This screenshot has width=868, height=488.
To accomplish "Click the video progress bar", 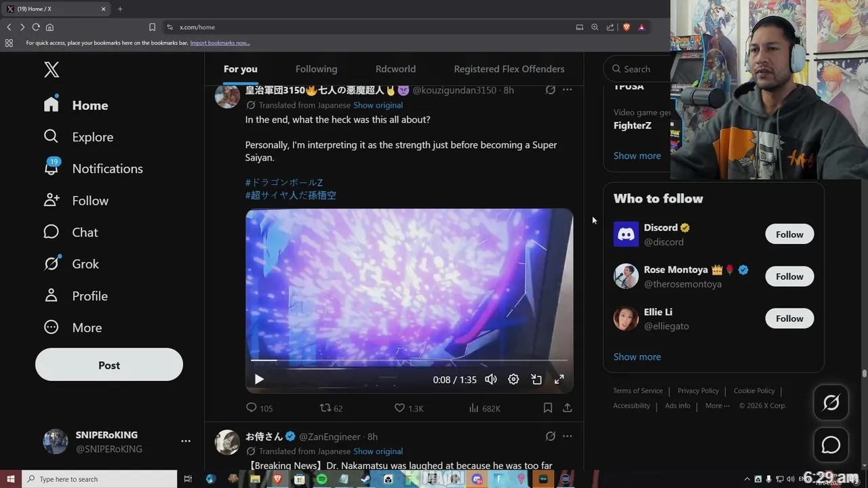I will 409,360.
